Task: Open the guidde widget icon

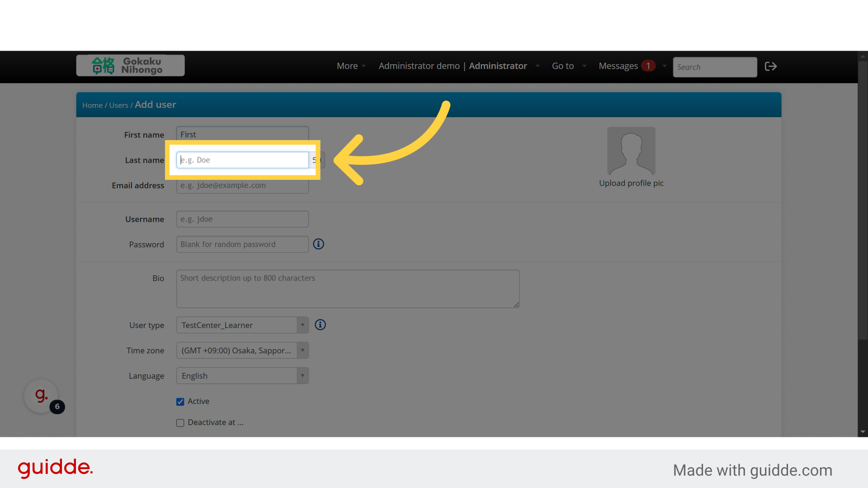Action: pos(41,396)
